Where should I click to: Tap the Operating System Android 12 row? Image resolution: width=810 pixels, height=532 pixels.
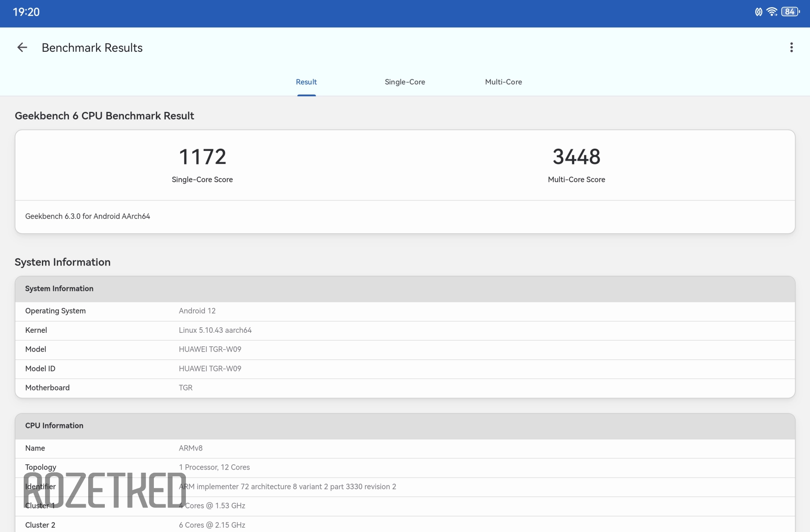pos(197,311)
